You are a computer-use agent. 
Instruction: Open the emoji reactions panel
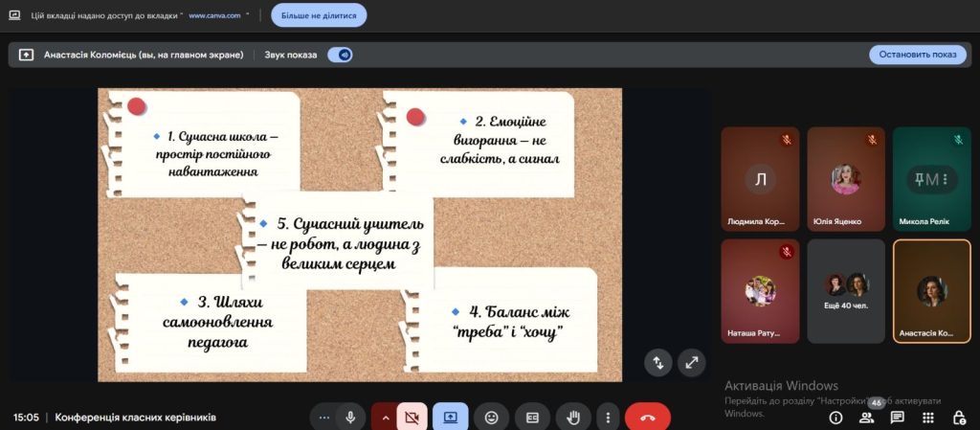pyautogui.click(x=491, y=418)
